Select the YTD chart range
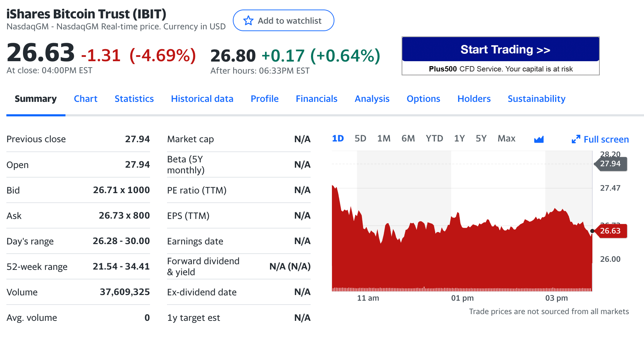The image size is (644, 341). pyautogui.click(x=434, y=138)
